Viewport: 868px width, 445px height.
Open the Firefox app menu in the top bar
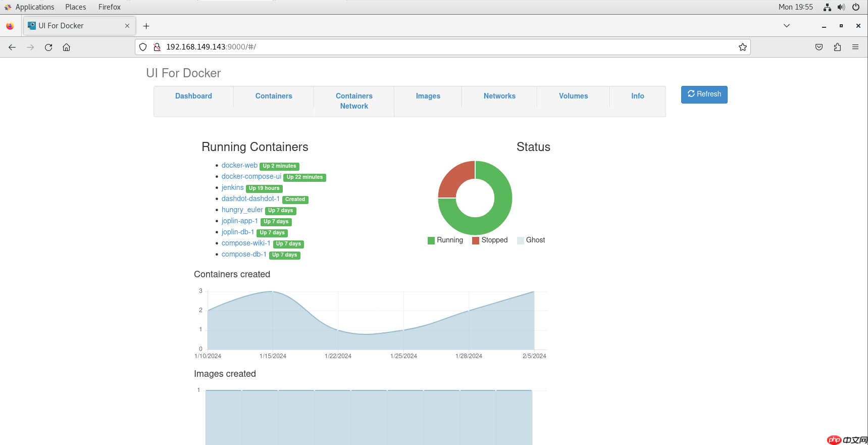(x=110, y=7)
